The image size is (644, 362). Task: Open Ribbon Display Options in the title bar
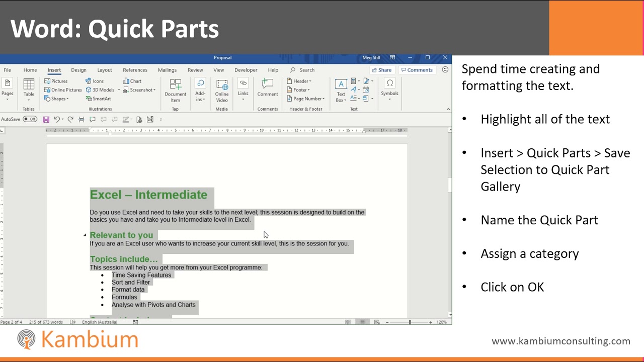[x=392, y=58]
